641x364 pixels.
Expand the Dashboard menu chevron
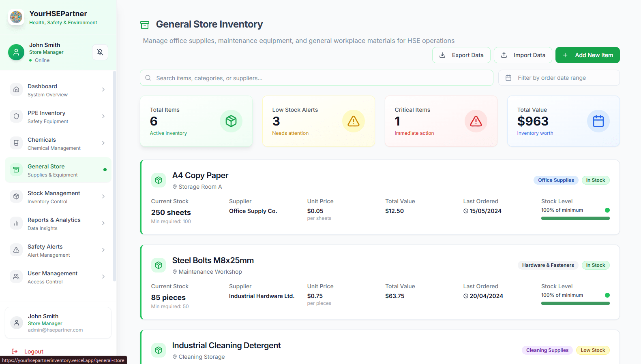click(103, 89)
